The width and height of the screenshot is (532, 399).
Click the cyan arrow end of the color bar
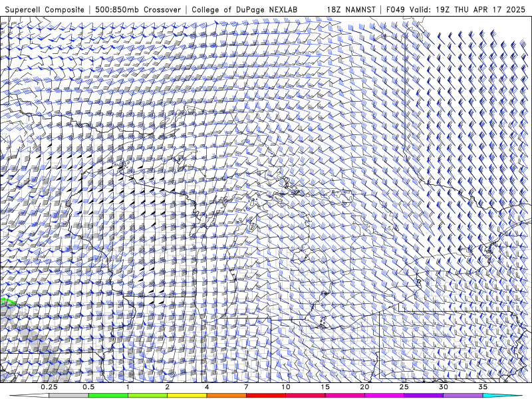click(503, 396)
